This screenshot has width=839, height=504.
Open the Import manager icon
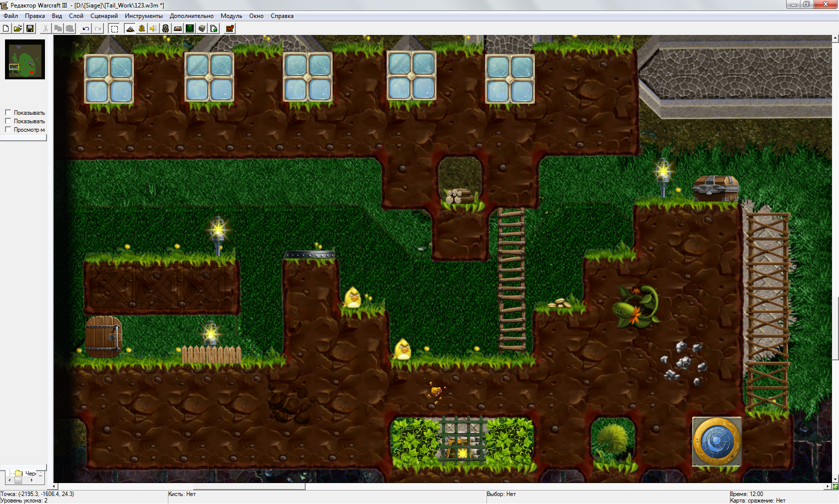[214, 28]
